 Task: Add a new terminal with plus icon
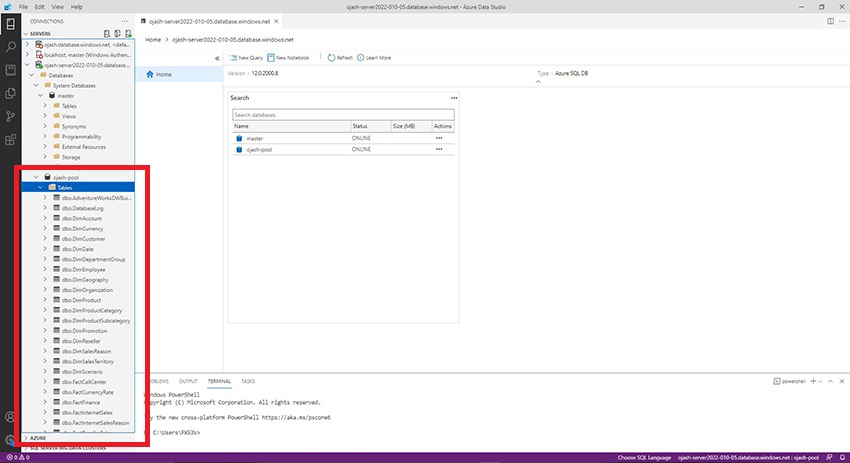coord(813,381)
